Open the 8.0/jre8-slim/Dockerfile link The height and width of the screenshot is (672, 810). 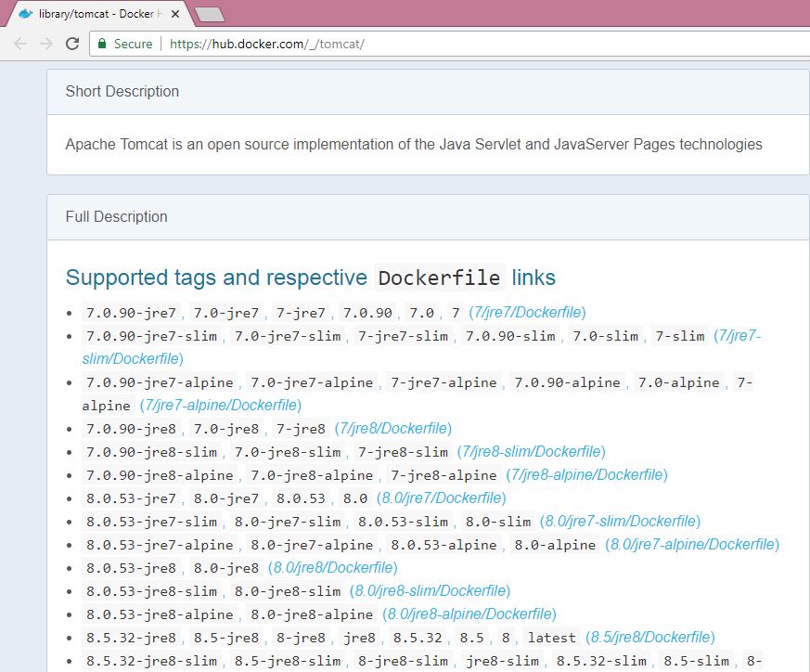(430, 591)
